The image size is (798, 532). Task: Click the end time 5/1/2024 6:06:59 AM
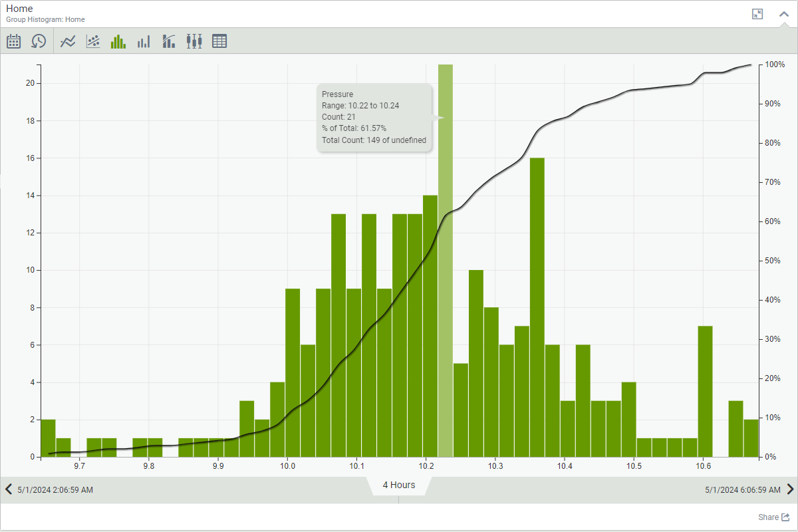click(x=743, y=490)
